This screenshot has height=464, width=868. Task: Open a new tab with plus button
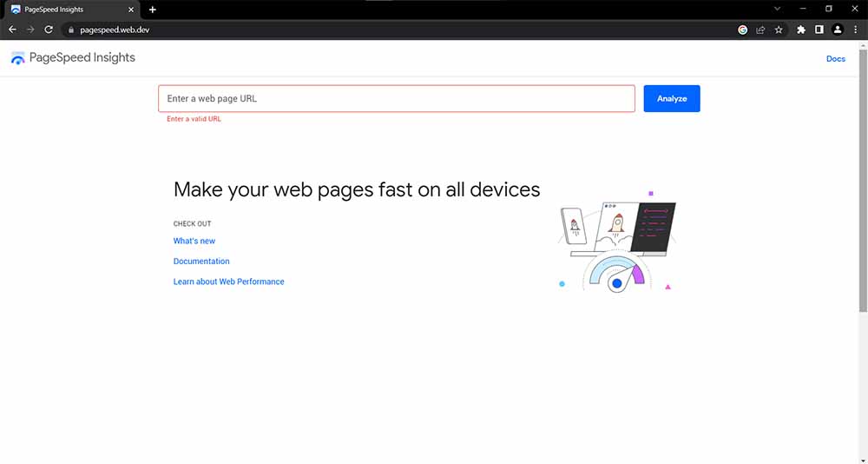pyautogui.click(x=152, y=10)
